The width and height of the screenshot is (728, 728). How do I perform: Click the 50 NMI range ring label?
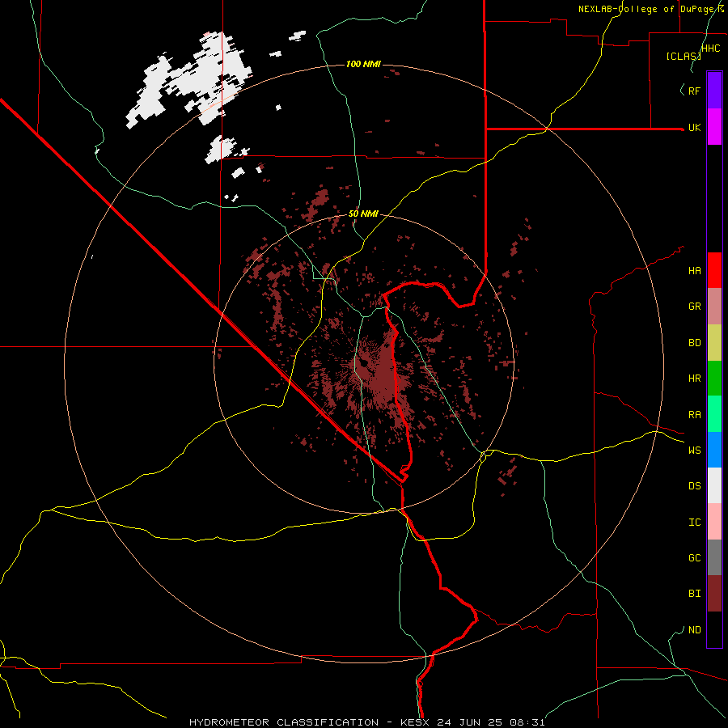coord(363,214)
